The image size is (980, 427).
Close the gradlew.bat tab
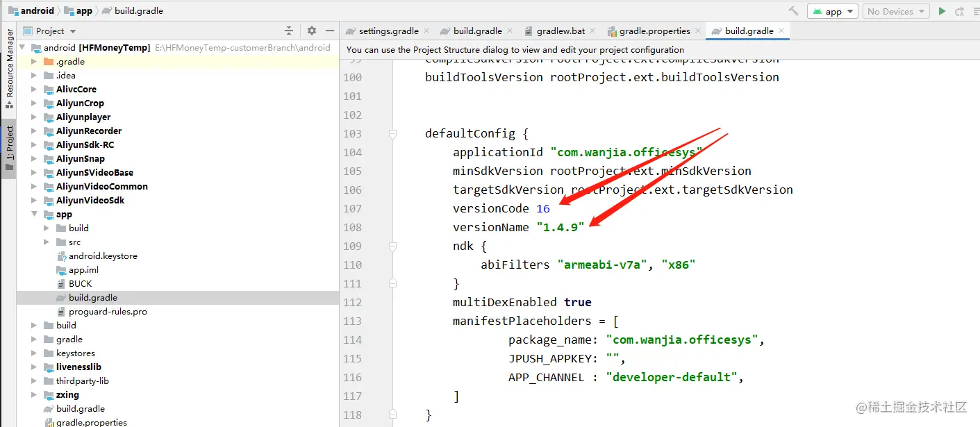[x=592, y=31]
